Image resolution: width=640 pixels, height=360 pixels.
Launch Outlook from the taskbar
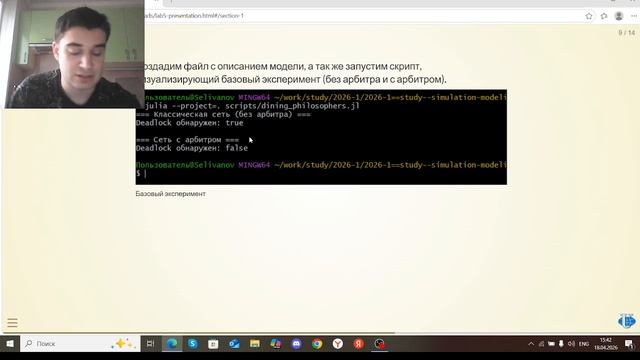[234, 344]
